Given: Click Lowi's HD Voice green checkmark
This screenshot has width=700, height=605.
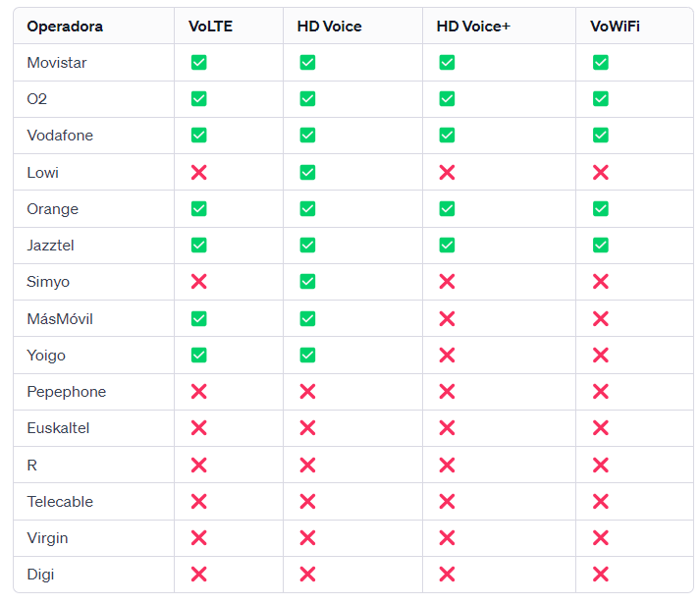Looking at the screenshot, I should coord(307,172).
